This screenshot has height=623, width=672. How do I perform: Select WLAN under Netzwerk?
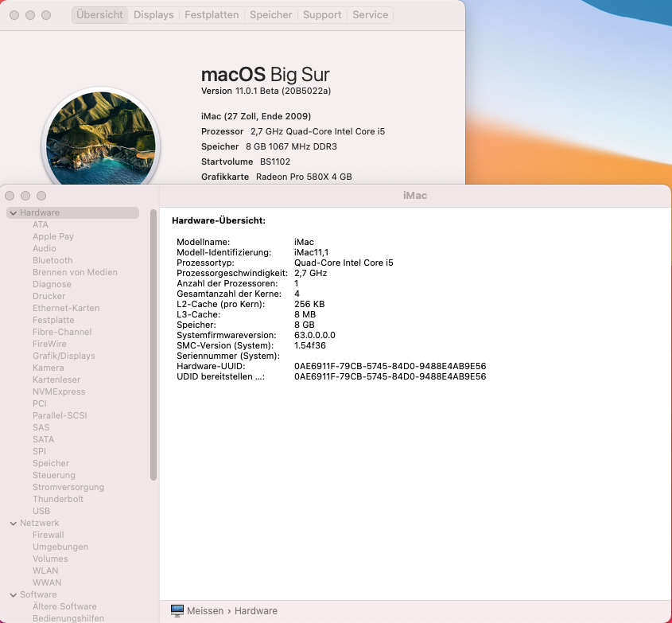[x=45, y=571]
